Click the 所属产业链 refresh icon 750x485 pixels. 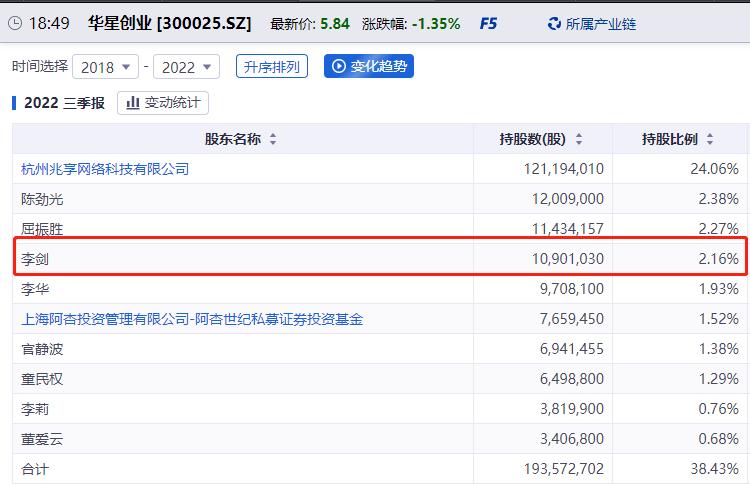click(x=554, y=23)
